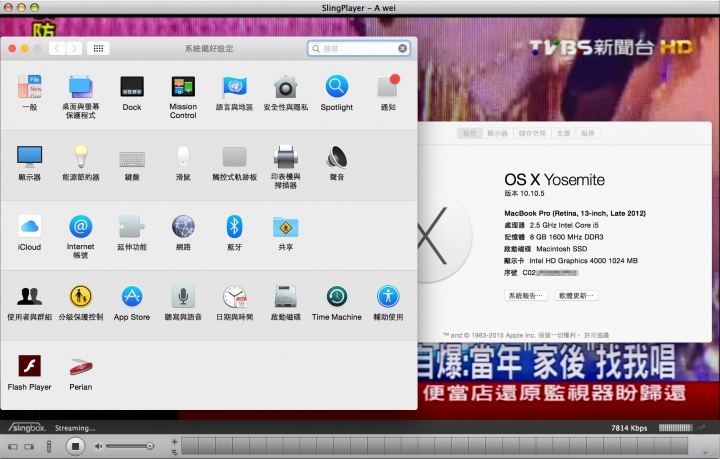Switch to Storage (儲存空間) tab in About This Mac

click(532, 133)
